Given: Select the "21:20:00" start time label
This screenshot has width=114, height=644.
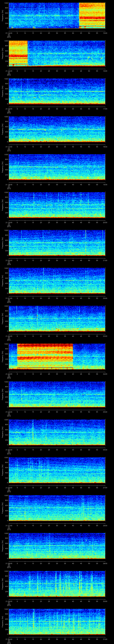Looking at the screenshot, I should (9, 260).
